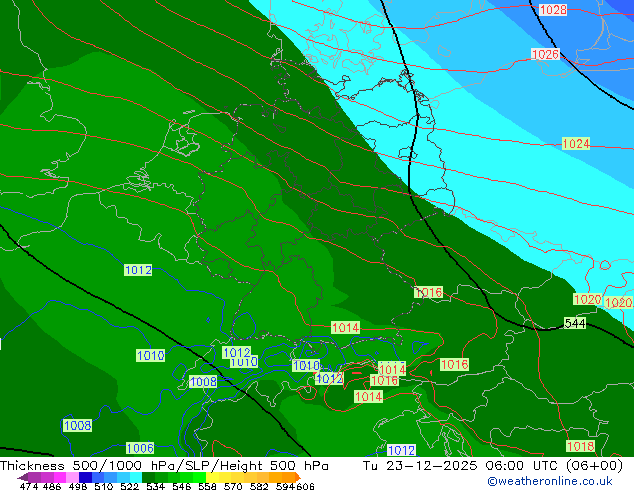The image size is (634, 490).
Task: Pick the cyan legend swatch above 522
Action: coord(135,477)
